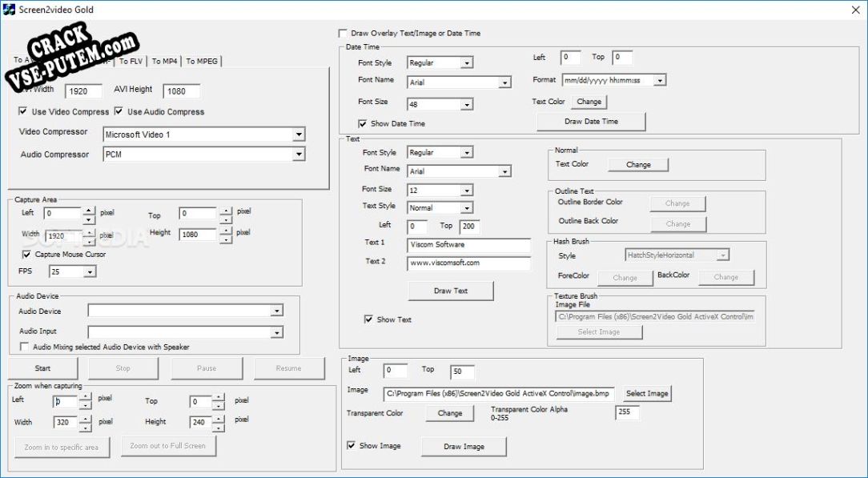The height and width of the screenshot is (478, 868).
Task: Click the Text 1 input field
Action: (x=468, y=244)
